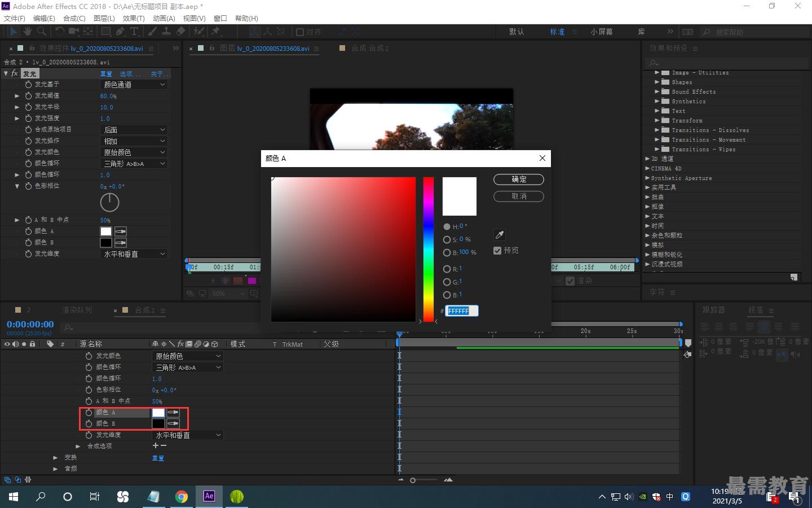Viewport: 812px width, 508px height.
Task: Open the 合成(C) menu
Action: click(x=74, y=18)
